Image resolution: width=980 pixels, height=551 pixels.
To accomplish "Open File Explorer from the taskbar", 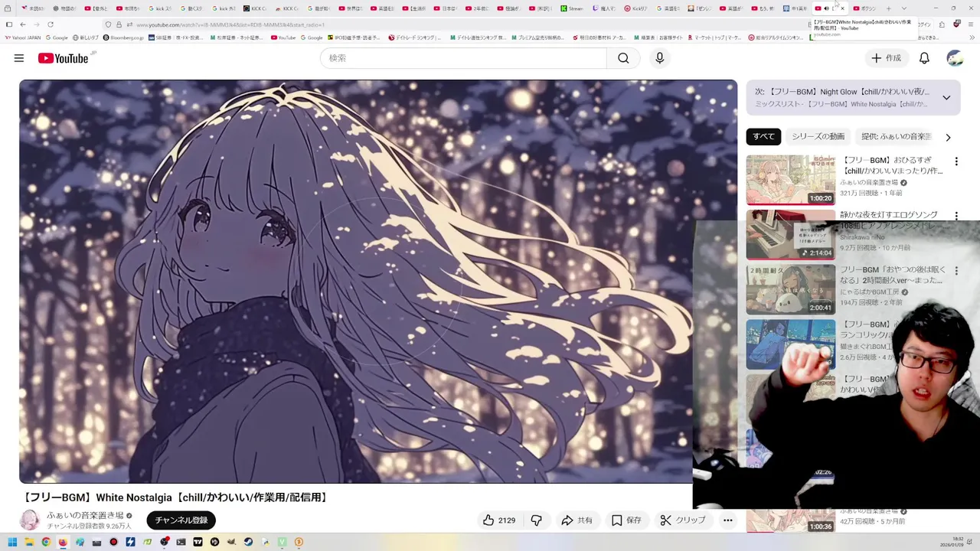I will [29, 542].
